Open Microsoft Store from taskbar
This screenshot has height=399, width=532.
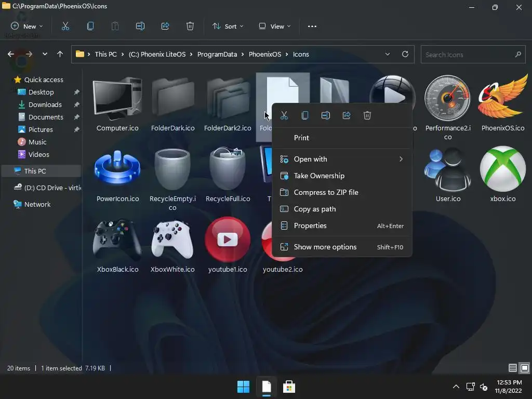point(289,387)
